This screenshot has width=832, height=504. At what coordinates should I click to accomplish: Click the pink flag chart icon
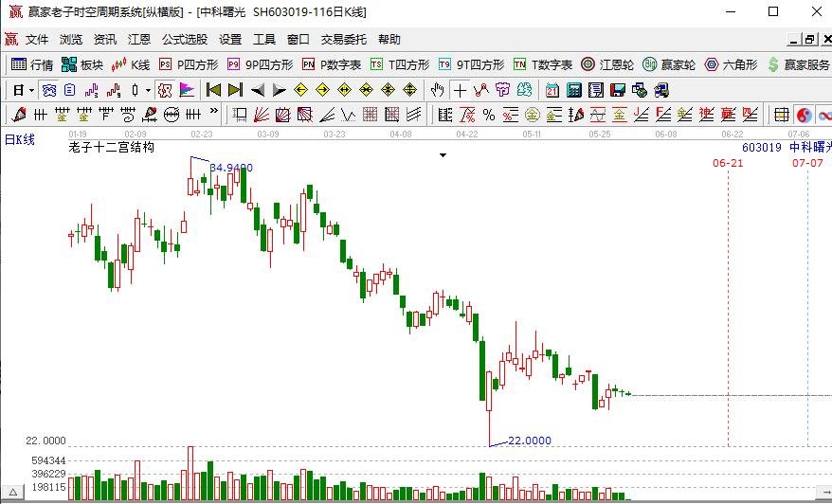(x=187, y=91)
